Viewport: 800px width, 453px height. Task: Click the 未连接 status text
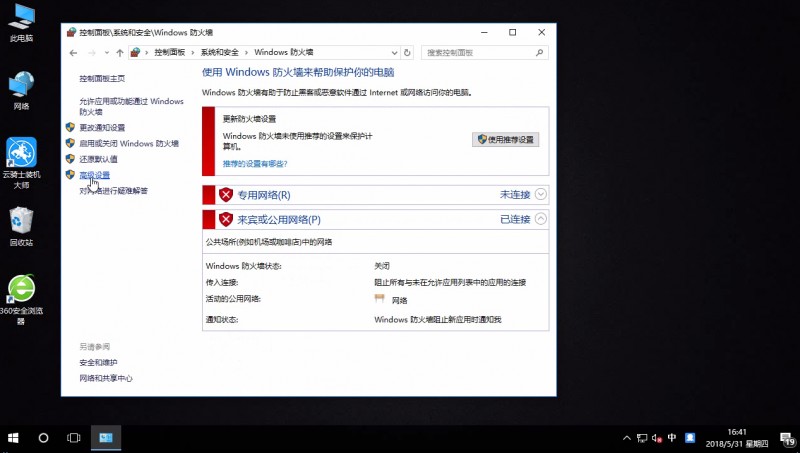pos(515,194)
